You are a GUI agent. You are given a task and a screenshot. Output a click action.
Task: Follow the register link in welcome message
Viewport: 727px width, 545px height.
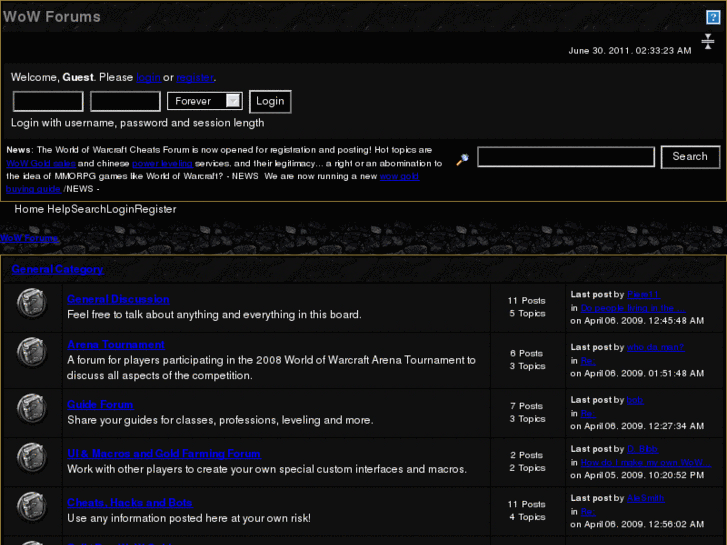coord(195,77)
